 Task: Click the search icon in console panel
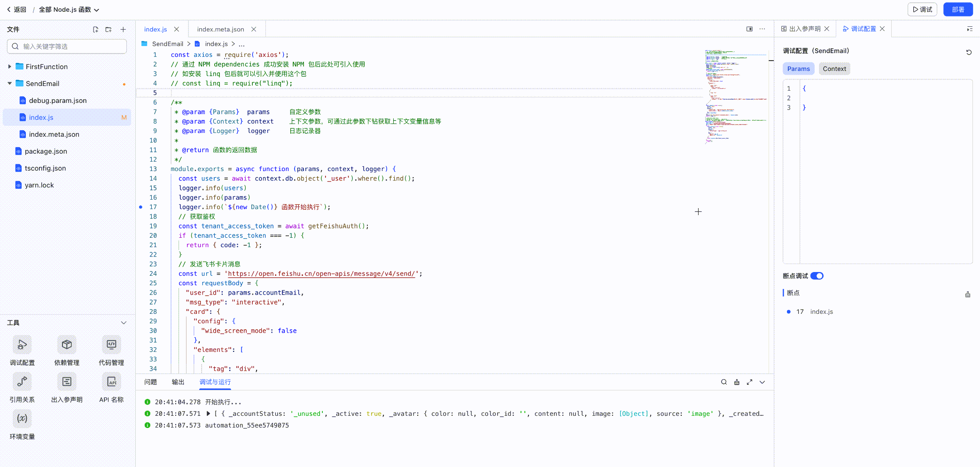(x=724, y=382)
